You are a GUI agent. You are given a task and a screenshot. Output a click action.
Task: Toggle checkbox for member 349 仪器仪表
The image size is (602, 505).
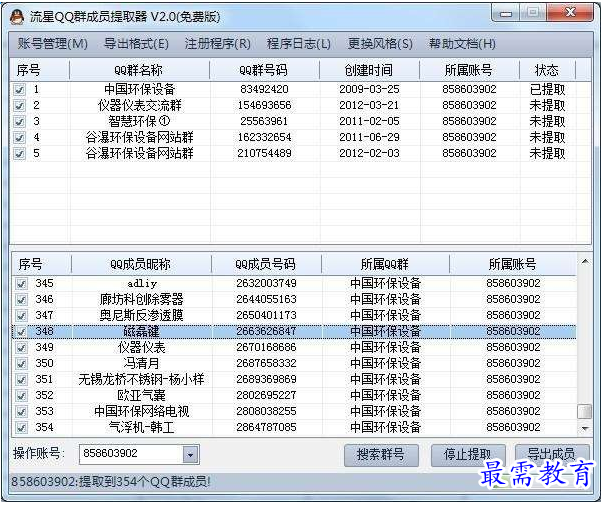pyautogui.click(x=21, y=348)
